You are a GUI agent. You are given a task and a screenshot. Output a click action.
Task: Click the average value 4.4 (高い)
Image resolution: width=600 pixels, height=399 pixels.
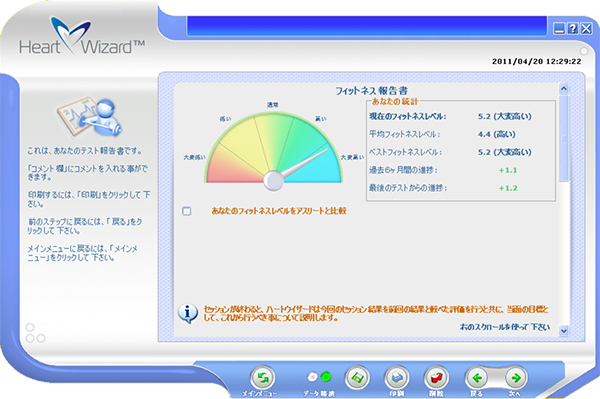pyautogui.click(x=497, y=134)
